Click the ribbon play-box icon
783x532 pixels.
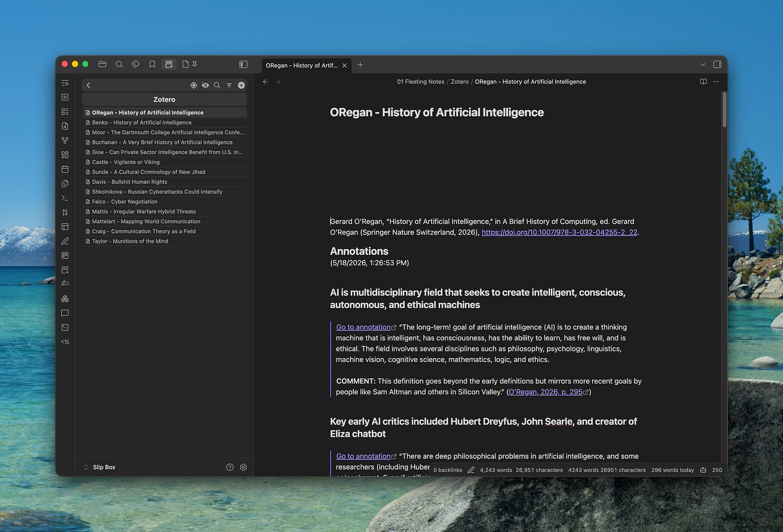point(65,97)
